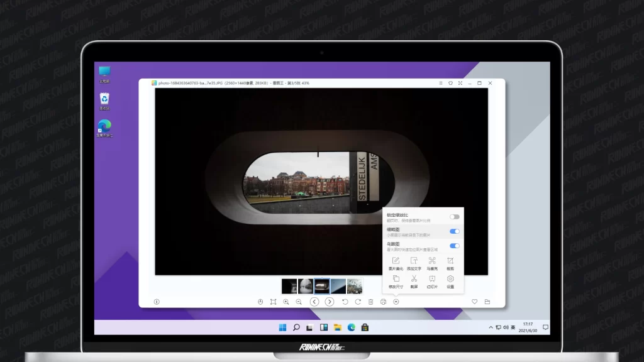
Task: Go to the previous image
Action: click(314, 302)
